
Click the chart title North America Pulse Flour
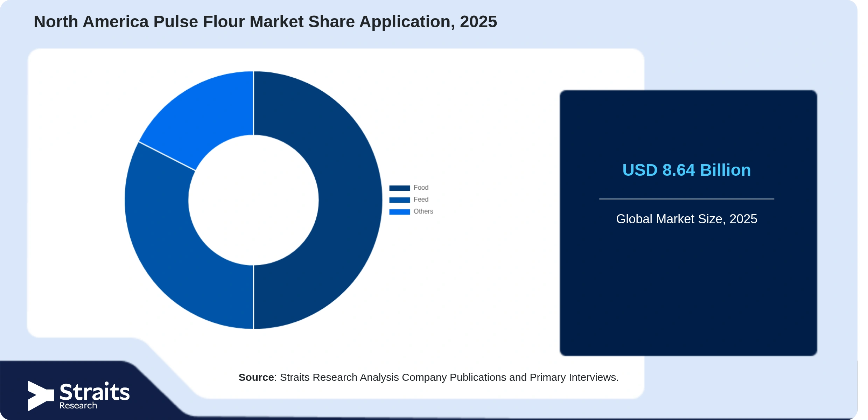[x=265, y=22]
